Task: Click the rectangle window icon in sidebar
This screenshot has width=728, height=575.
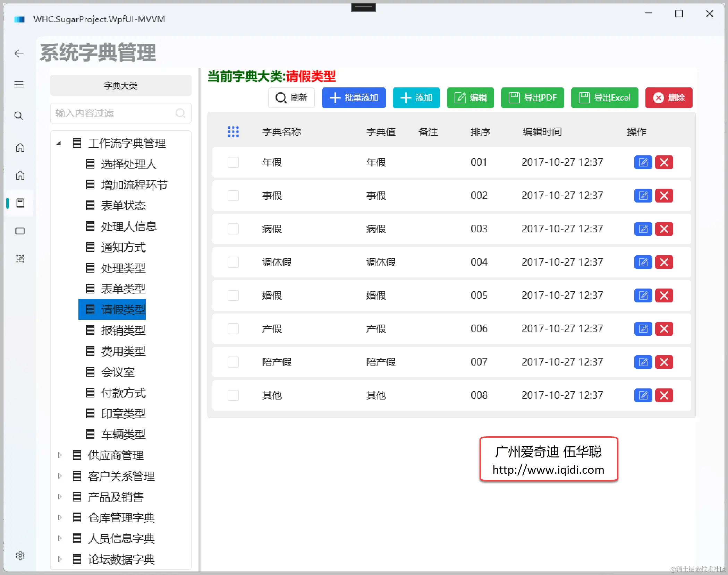Action: coord(20,231)
